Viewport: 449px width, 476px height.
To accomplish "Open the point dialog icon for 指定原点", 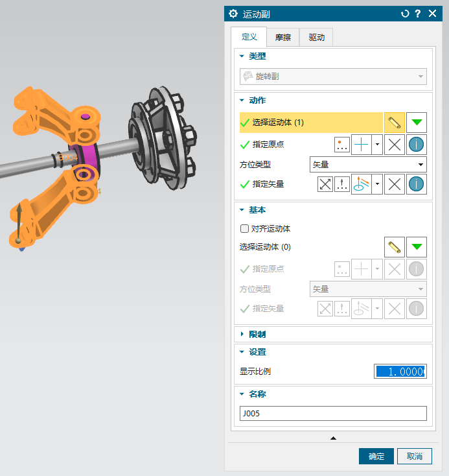I will [x=341, y=145].
